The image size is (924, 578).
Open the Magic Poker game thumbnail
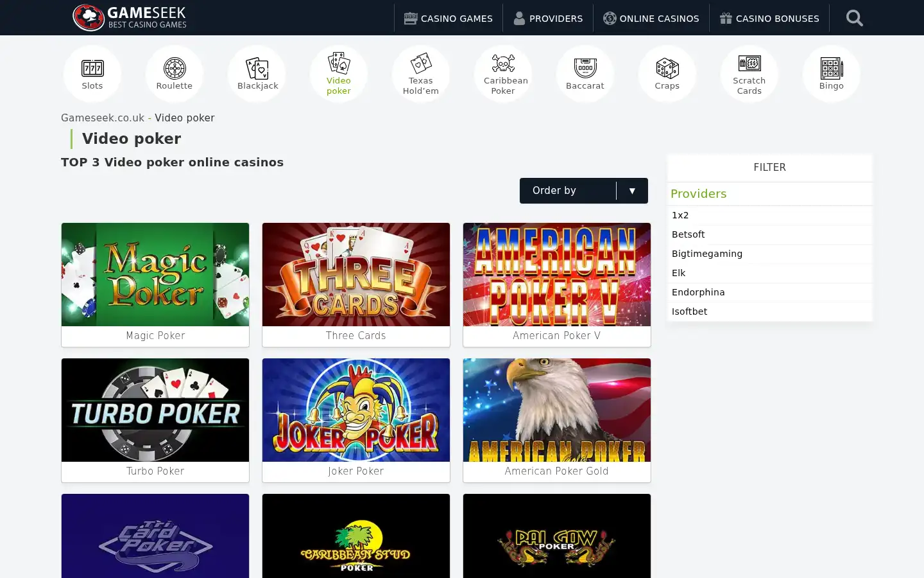(x=155, y=274)
